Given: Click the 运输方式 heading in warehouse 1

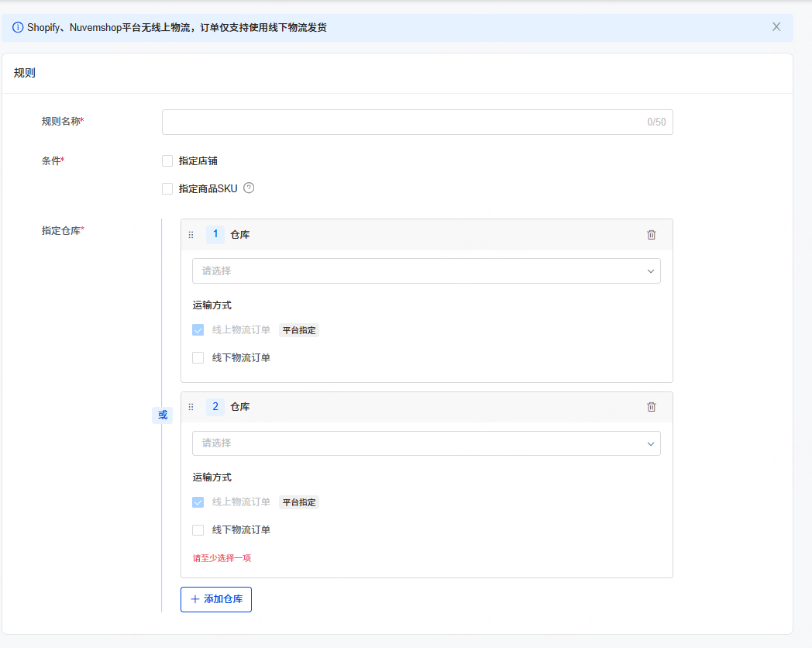Looking at the screenshot, I should [212, 305].
